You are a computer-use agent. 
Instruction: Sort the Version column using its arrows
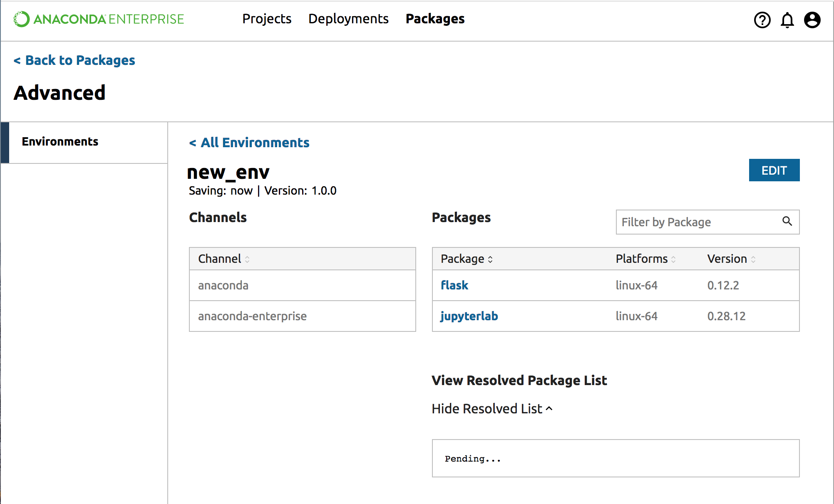[753, 259]
